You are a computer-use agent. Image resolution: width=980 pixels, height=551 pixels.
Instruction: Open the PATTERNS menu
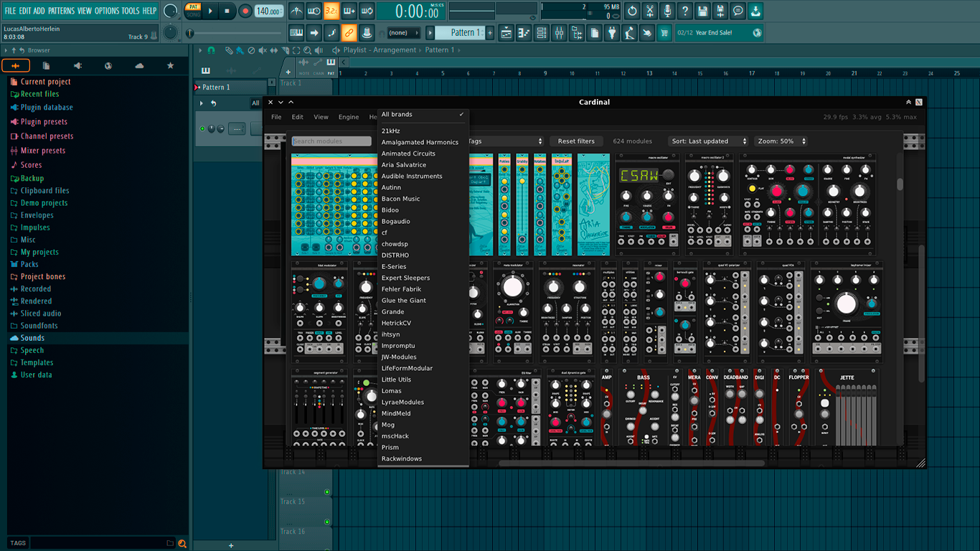(61, 11)
